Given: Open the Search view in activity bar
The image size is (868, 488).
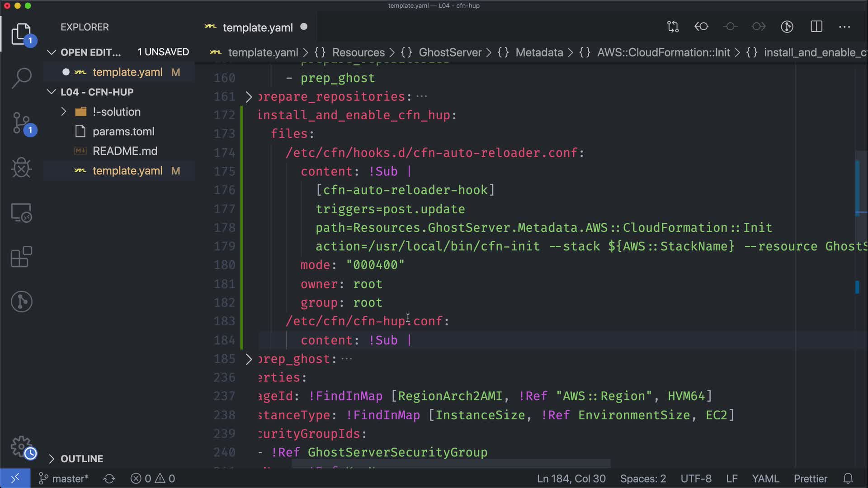Looking at the screenshot, I should [x=21, y=78].
